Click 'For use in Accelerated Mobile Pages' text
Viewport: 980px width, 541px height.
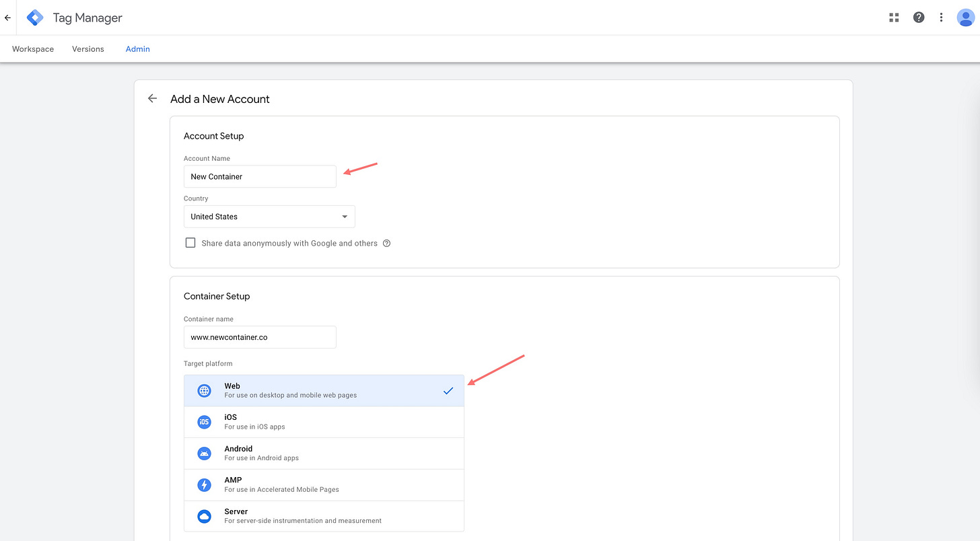(x=281, y=489)
